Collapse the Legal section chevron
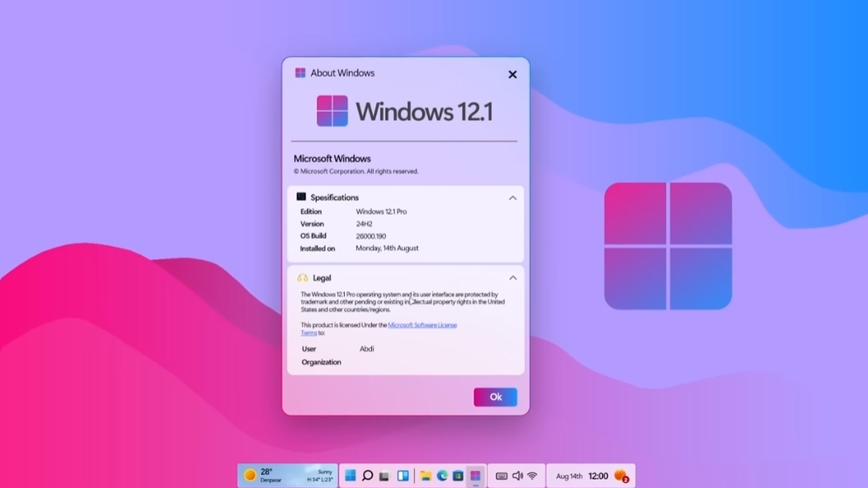This screenshot has height=488, width=868. coord(513,278)
